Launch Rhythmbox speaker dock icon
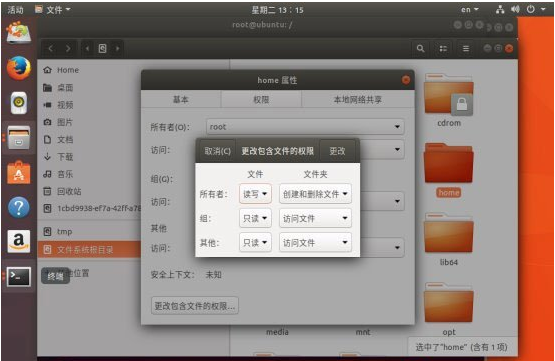This screenshot has height=361, width=555. 18,103
